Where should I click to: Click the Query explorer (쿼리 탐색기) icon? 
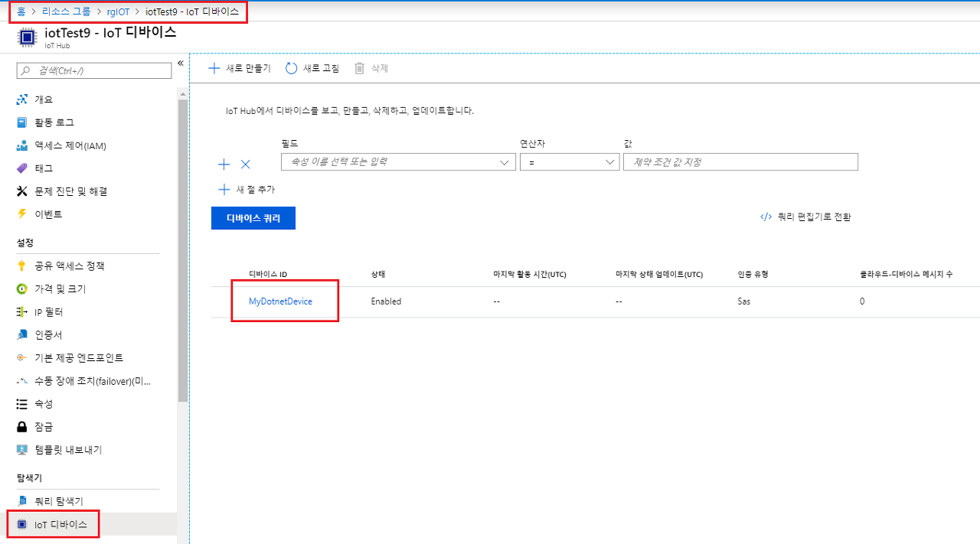click(22, 501)
